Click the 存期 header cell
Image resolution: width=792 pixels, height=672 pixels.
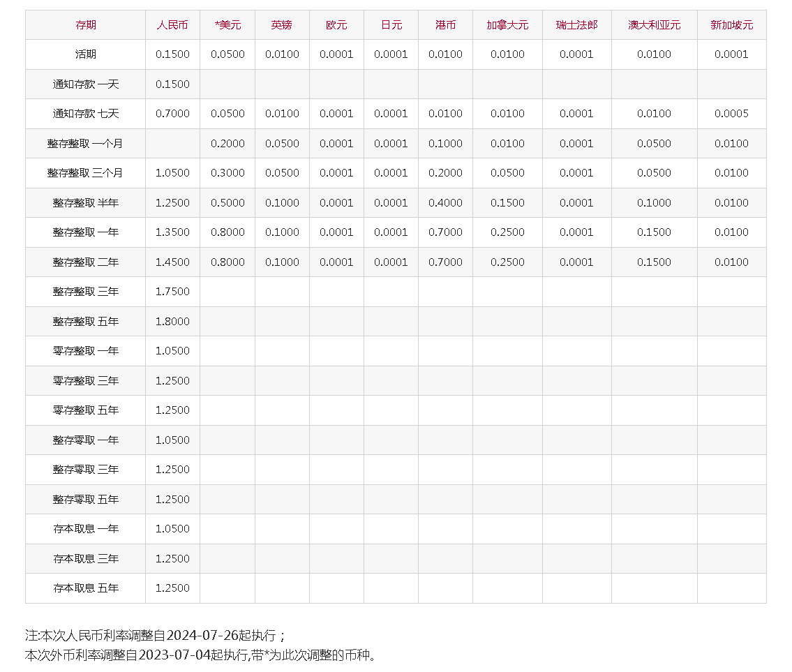(85, 25)
